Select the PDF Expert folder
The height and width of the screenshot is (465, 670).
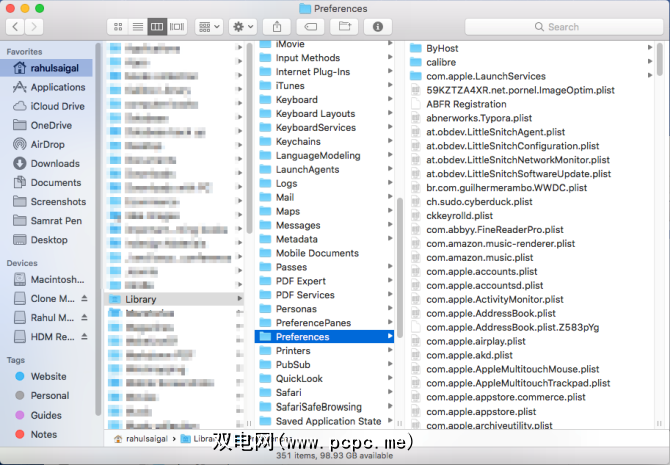pyautogui.click(x=324, y=281)
